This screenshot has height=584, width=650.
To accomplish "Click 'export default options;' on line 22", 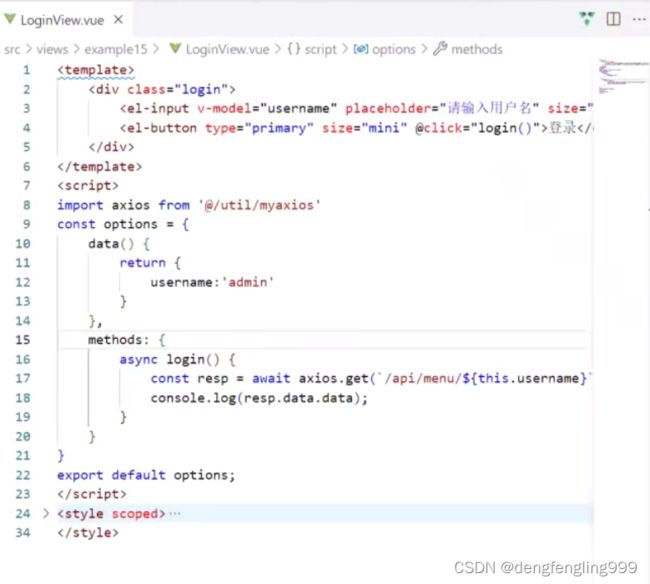I will (x=146, y=475).
